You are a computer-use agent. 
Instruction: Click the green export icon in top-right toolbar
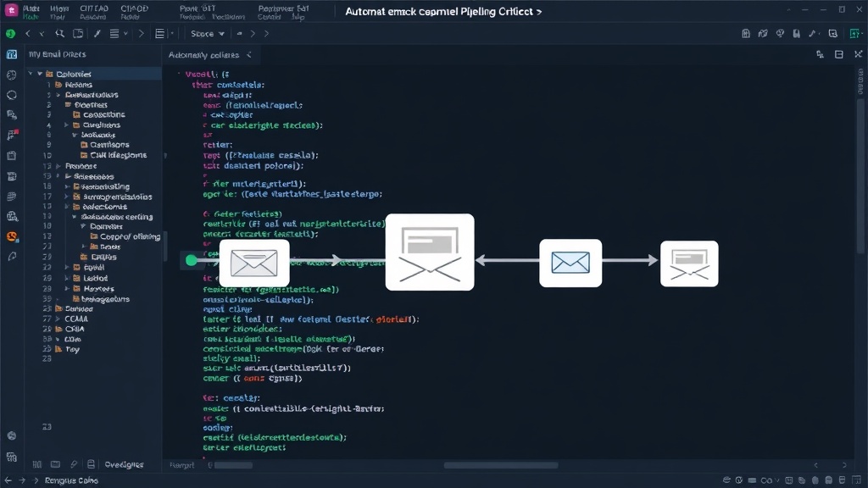point(854,34)
